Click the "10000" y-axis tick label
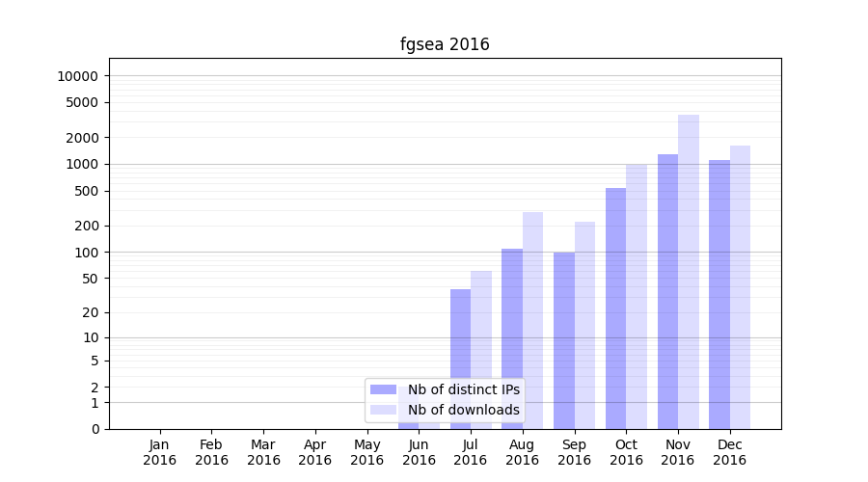Image resolution: width=868 pixels, height=482 pixels. [x=77, y=76]
